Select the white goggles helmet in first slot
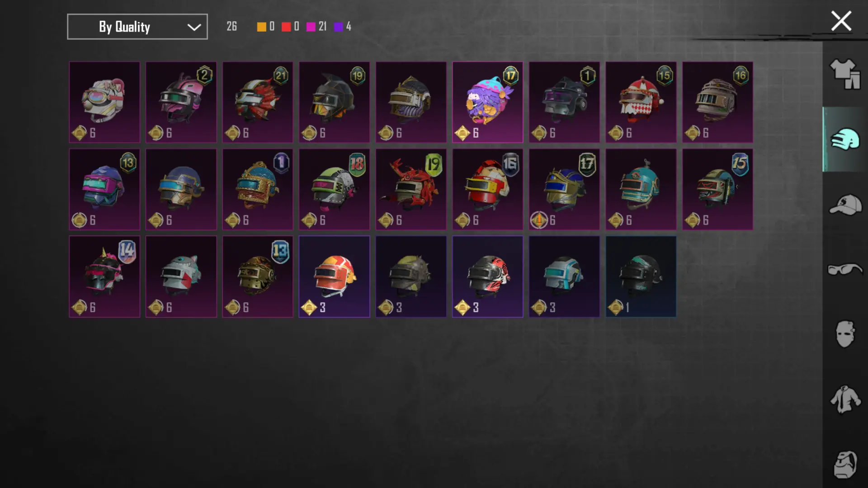 [104, 102]
